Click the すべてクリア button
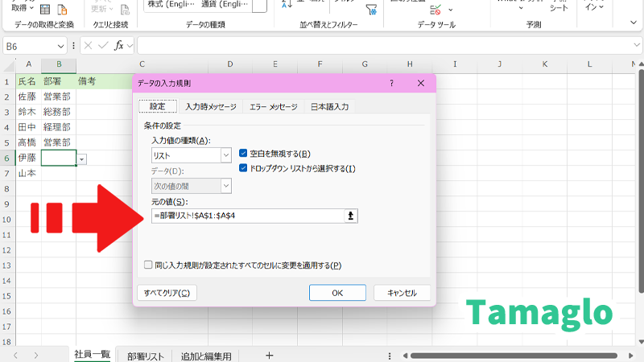 pos(165,293)
